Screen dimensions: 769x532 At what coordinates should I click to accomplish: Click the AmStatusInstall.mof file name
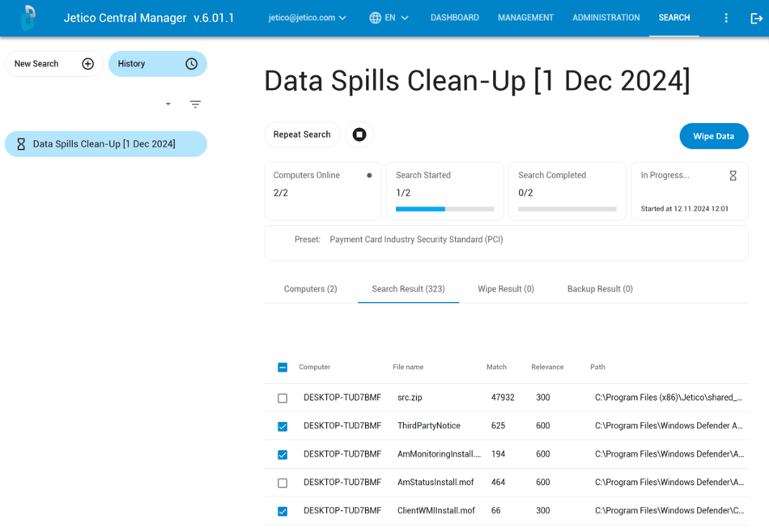tap(435, 483)
